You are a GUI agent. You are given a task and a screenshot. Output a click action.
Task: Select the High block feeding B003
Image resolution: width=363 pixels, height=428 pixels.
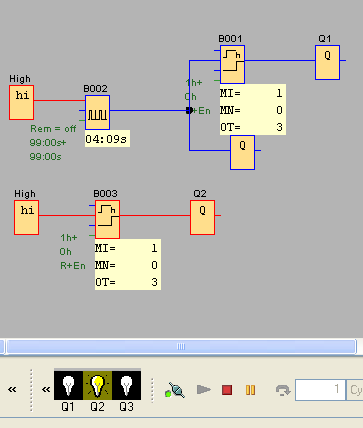[x=27, y=217]
